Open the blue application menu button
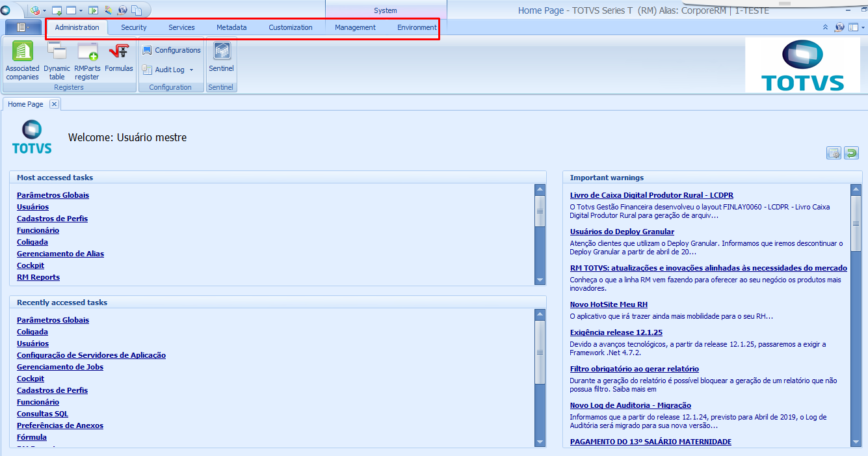This screenshot has height=456, width=868. [23, 27]
